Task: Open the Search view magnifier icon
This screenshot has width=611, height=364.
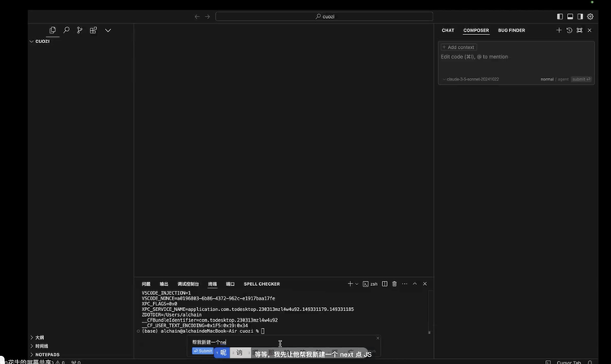Action: coord(66,30)
